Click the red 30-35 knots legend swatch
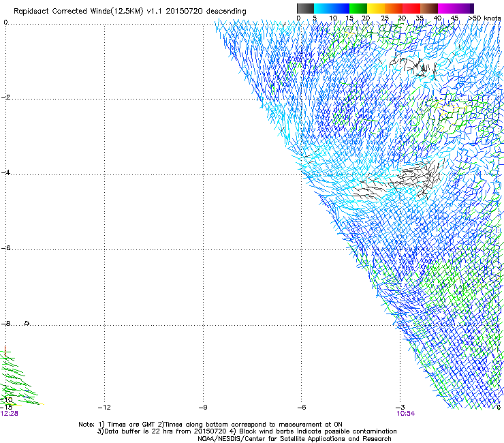 (411, 8)
